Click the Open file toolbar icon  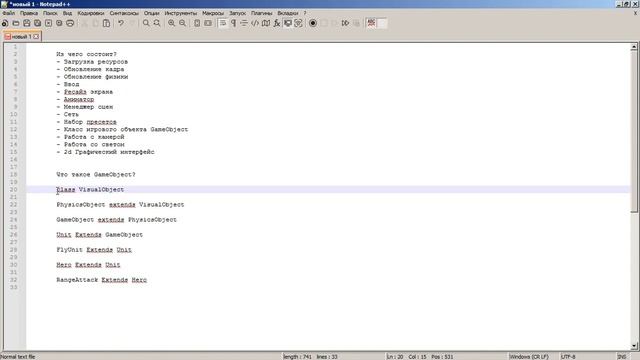pyautogui.click(x=16, y=23)
